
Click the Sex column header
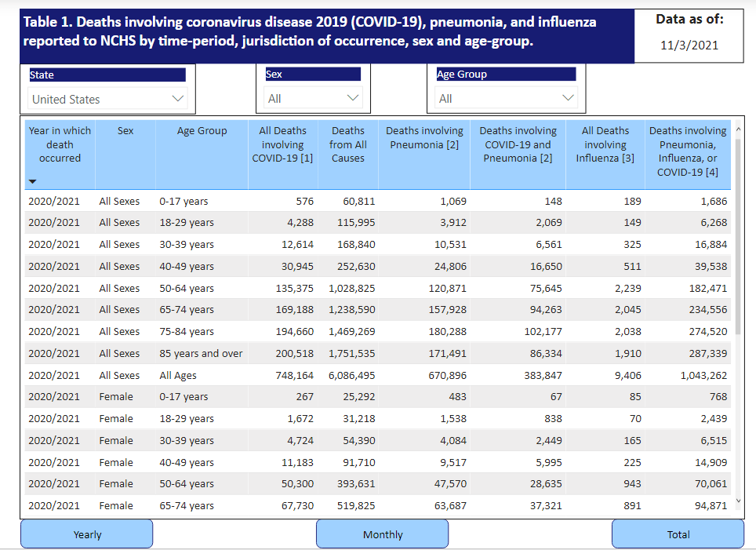125,131
